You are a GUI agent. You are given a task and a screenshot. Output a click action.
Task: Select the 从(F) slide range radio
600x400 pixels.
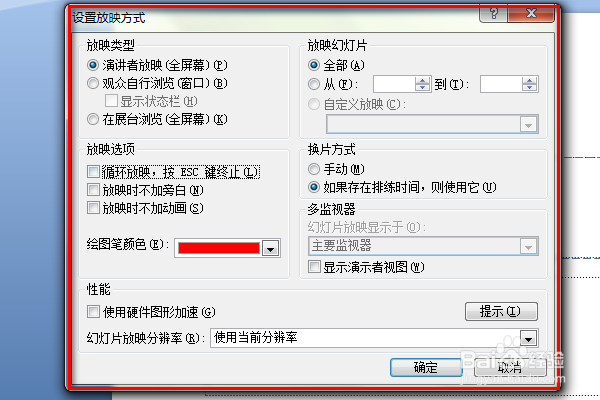(314, 84)
